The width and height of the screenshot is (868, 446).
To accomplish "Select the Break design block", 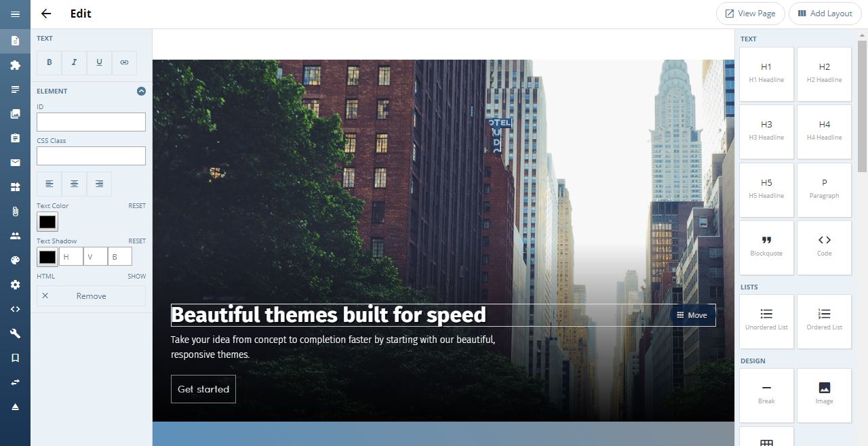I will tap(766, 395).
